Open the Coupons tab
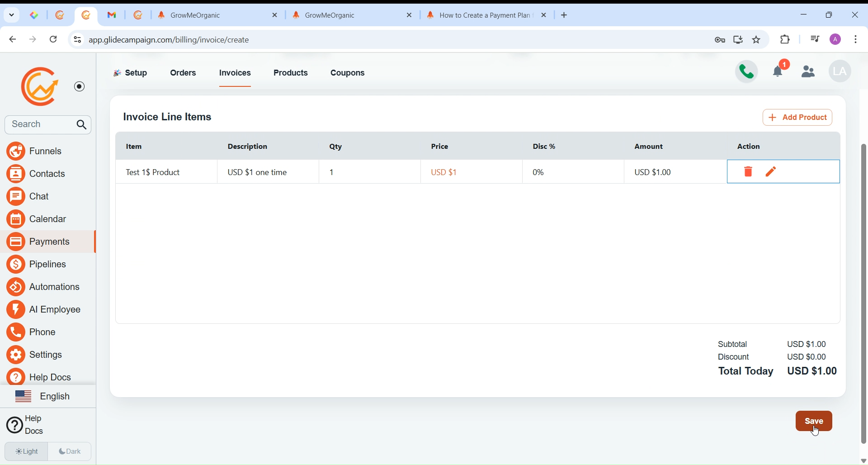Viewport: 868px width, 465px height. point(348,73)
